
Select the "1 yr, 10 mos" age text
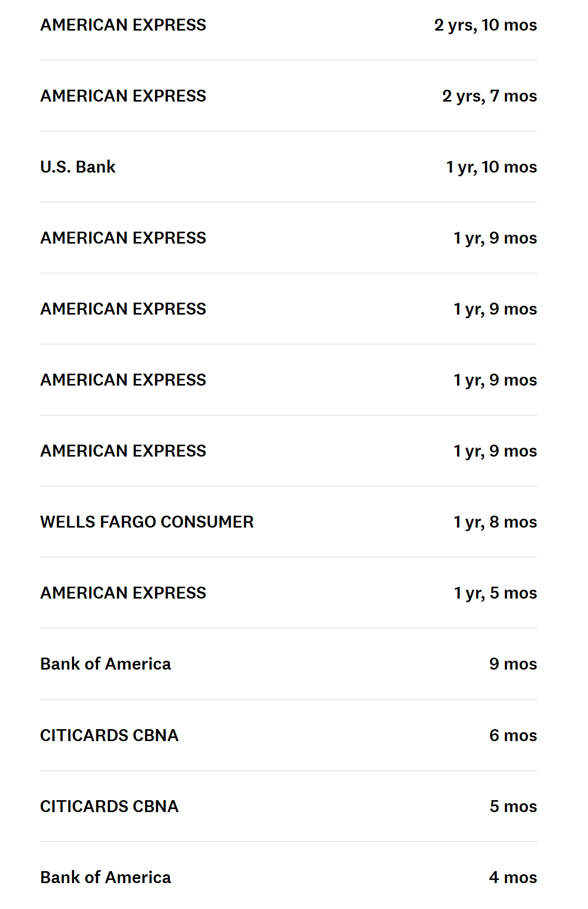coord(492,167)
